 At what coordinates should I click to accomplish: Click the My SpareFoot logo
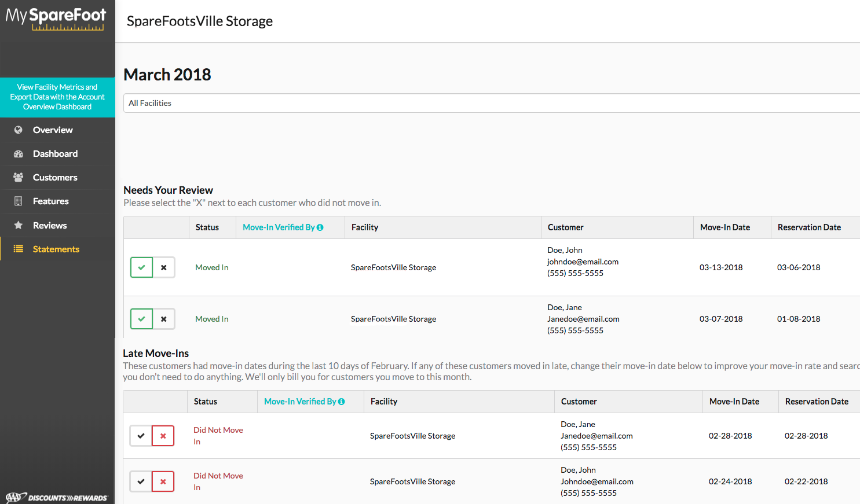[x=56, y=19]
